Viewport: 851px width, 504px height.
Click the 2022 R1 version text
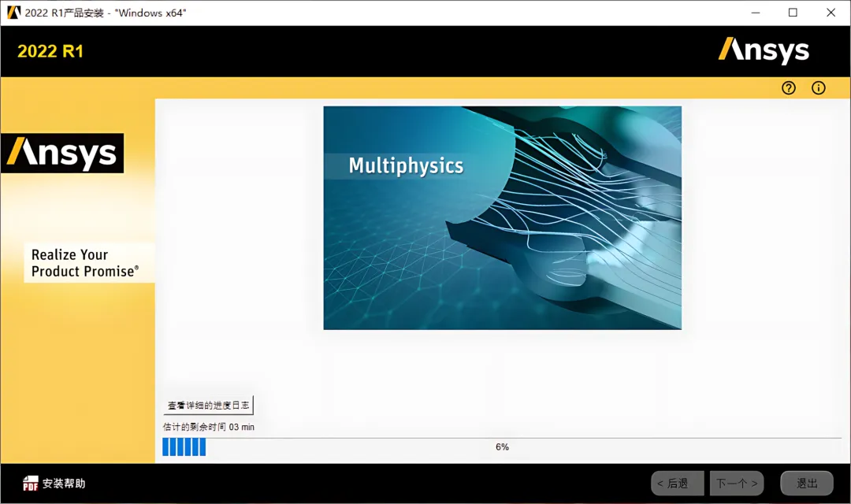click(x=50, y=51)
